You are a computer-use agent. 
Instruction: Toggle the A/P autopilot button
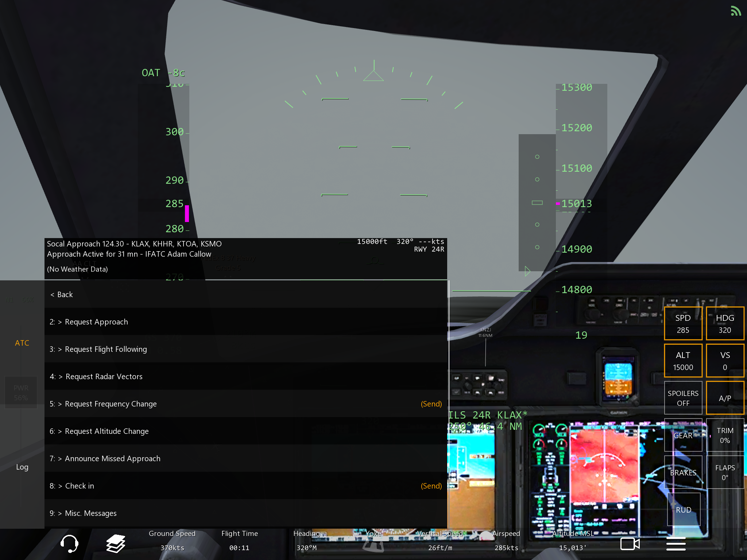coord(725,398)
